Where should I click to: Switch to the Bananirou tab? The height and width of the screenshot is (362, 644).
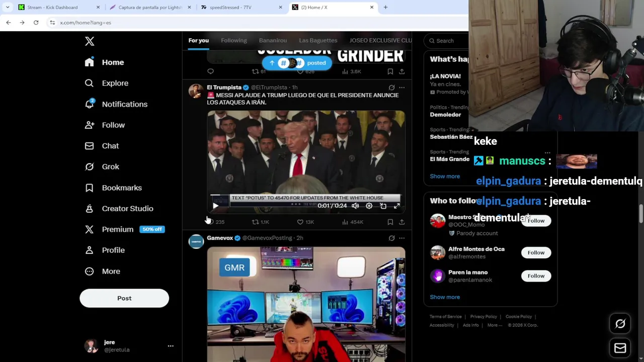click(273, 40)
